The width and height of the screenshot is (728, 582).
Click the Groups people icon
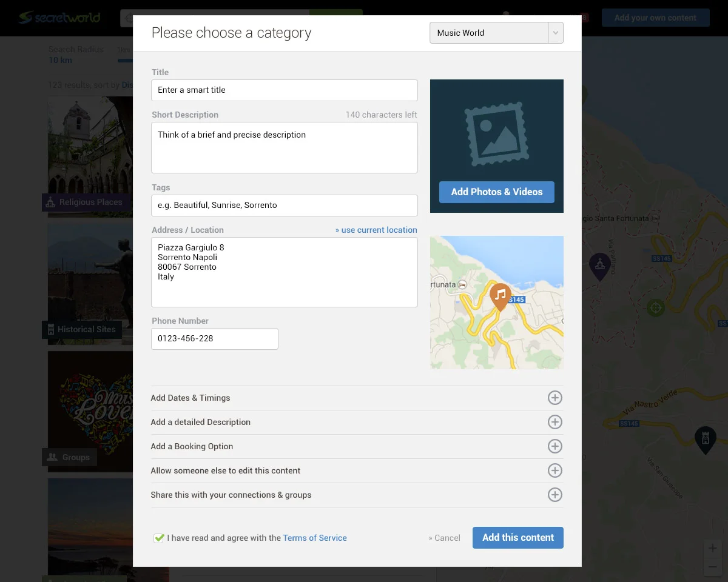click(52, 457)
